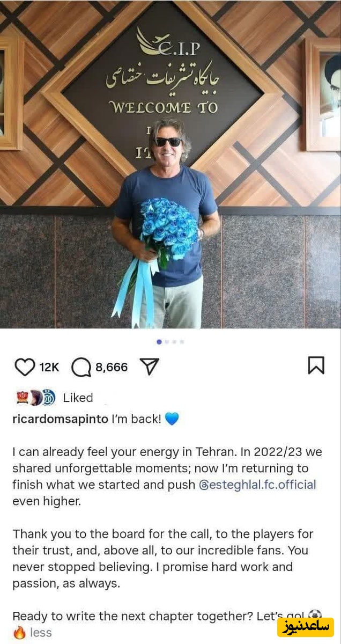
Task: Select the second carousel dot indicator
Action: point(167,341)
